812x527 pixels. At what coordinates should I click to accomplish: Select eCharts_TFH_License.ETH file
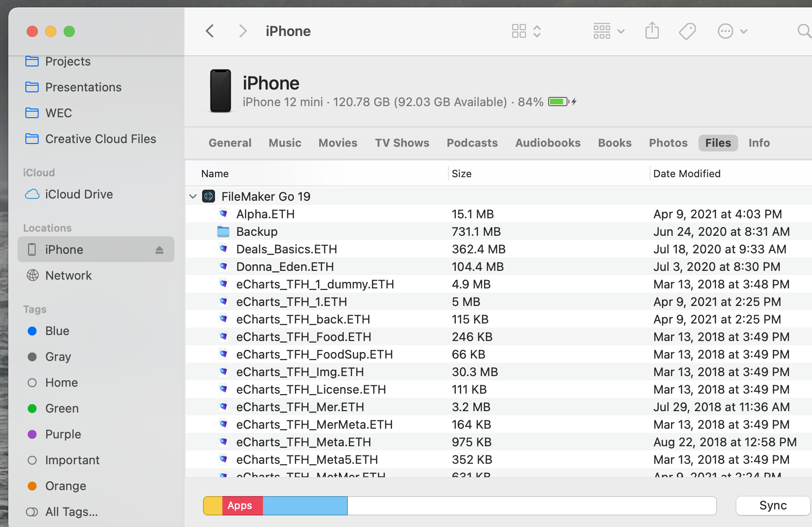pyautogui.click(x=498, y=389)
